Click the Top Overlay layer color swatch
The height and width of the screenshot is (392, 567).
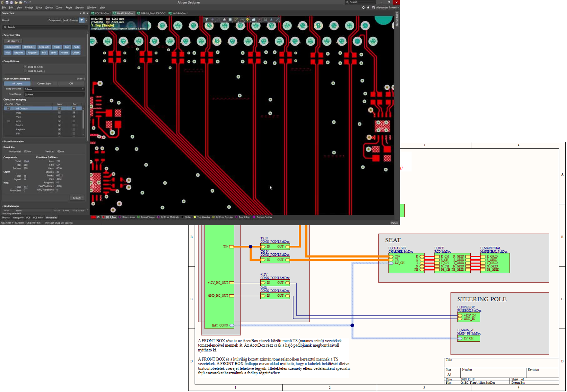click(x=195, y=217)
